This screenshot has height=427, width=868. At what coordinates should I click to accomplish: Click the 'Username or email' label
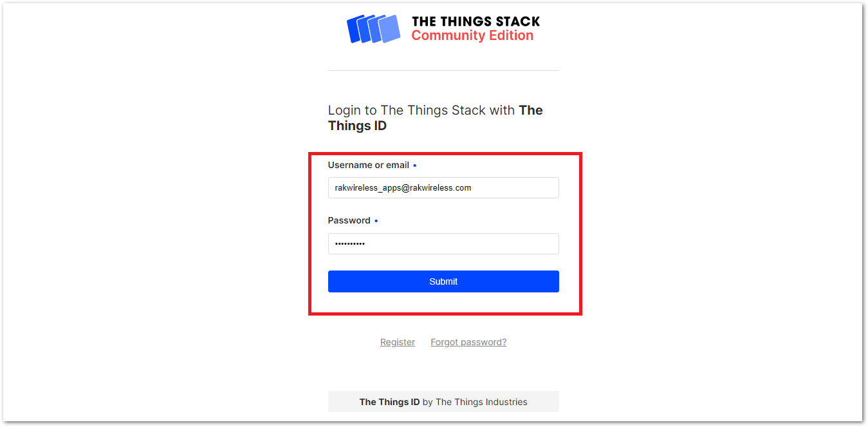[368, 166]
